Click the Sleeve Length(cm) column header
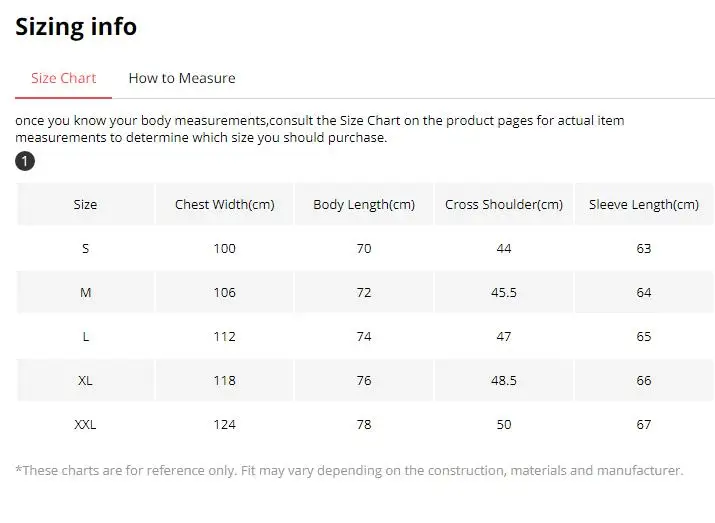 click(644, 204)
